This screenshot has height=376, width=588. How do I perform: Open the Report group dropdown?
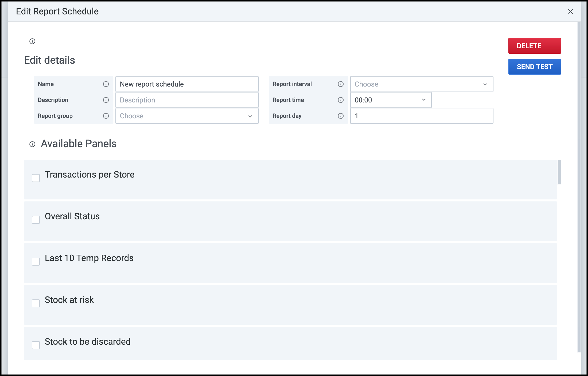click(187, 116)
